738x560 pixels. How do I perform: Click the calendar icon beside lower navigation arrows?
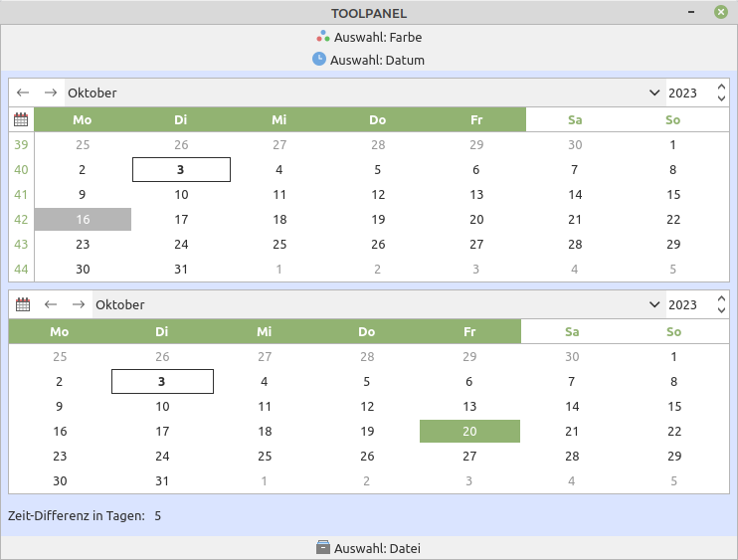pos(23,304)
